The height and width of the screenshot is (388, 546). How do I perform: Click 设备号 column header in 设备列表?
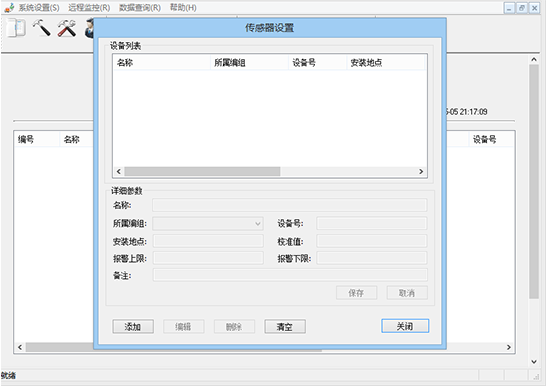pyautogui.click(x=318, y=63)
